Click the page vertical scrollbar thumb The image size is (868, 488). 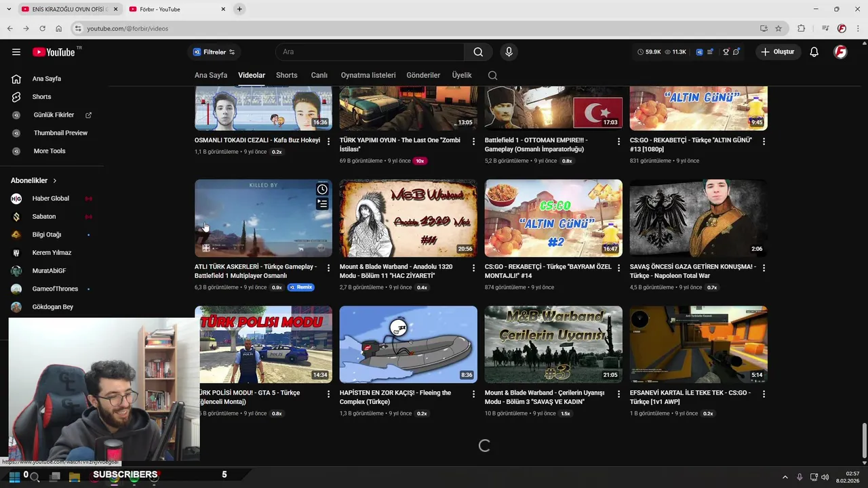(x=864, y=441)
